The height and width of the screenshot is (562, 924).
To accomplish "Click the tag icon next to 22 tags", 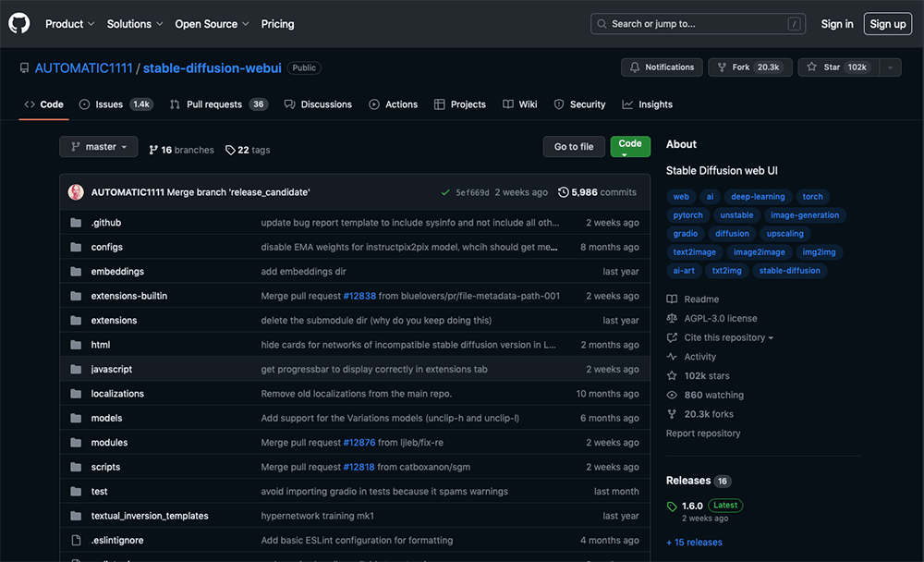I will coord(230,150).
